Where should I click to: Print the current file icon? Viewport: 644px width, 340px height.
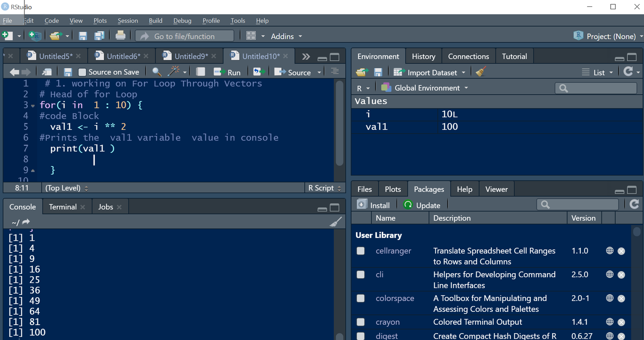coord(120,35)
